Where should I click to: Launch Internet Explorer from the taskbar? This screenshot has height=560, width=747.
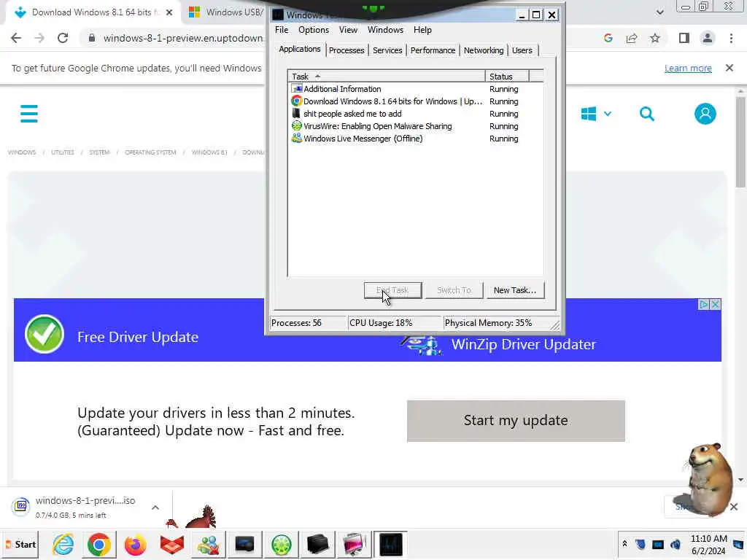(x=63, y=544)
